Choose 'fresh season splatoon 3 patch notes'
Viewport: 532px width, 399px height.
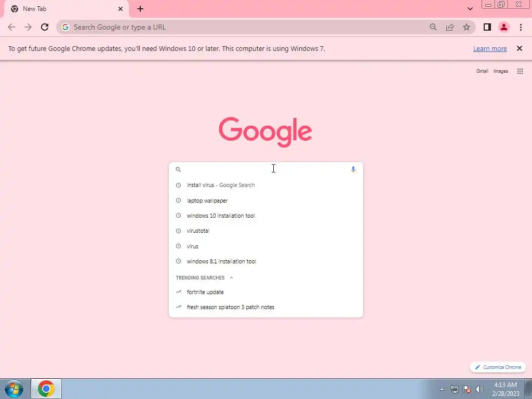(265, 307)
